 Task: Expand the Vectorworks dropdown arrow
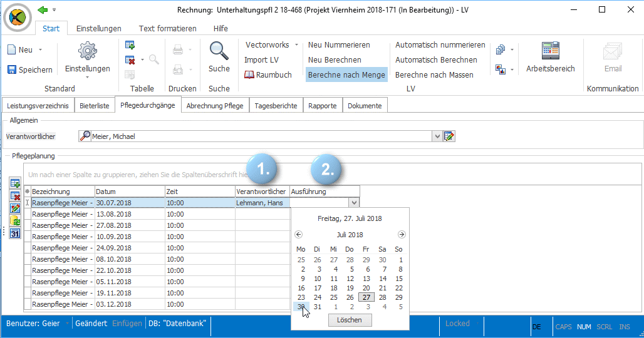(x=296, y=44)
